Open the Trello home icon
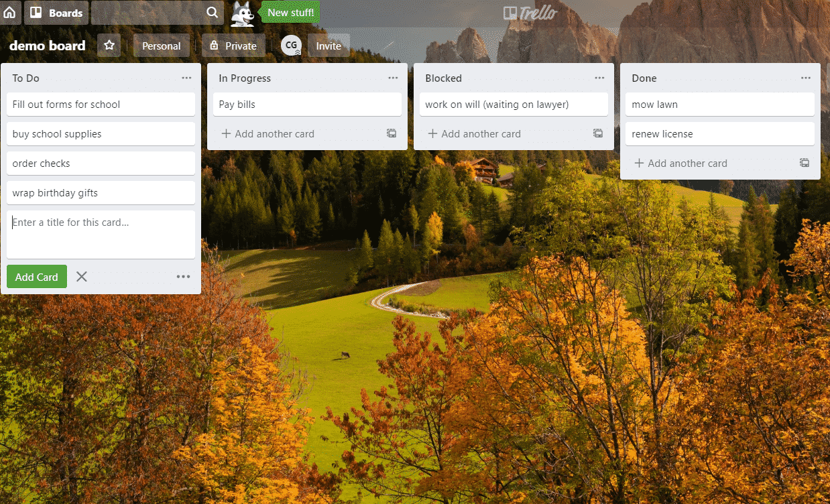 (x=9, y=13)
